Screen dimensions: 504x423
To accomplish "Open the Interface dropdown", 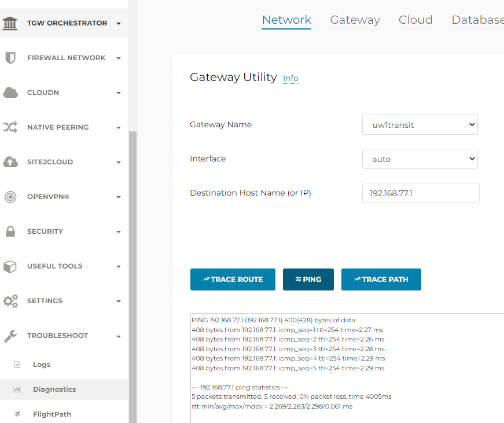I will [420, 159].
